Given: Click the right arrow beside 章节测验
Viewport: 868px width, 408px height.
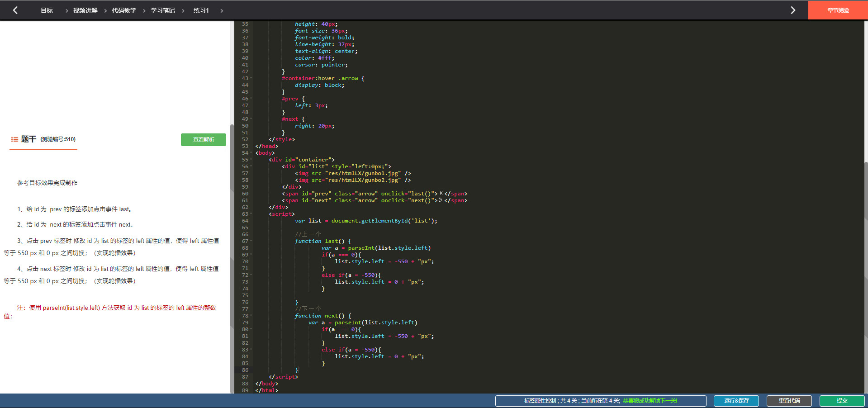Looking at the screenshot, I should (x=792, y=10).
